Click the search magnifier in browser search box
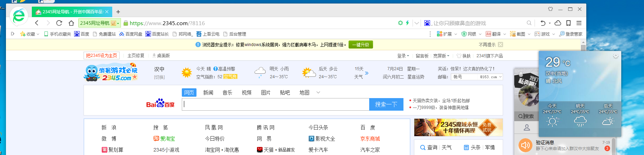Screen dimensions: 644x155 [x=529, y=23]
